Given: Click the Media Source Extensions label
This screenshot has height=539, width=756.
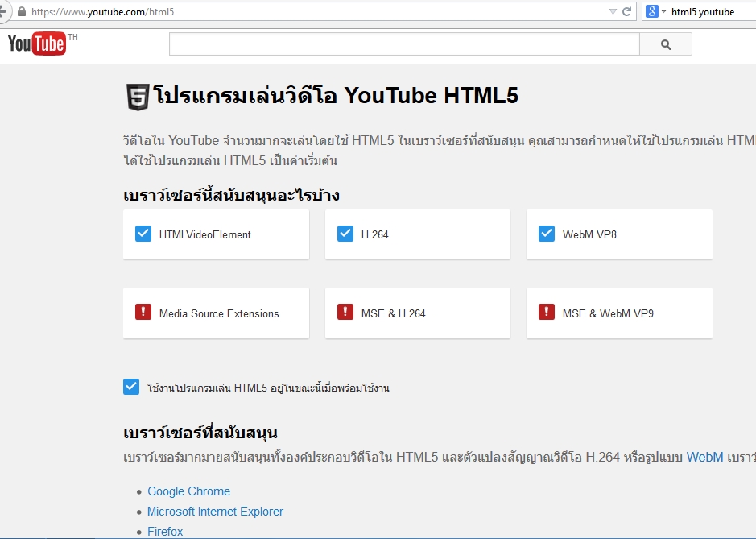Looking at the screenshot, I should click(219, 313).
